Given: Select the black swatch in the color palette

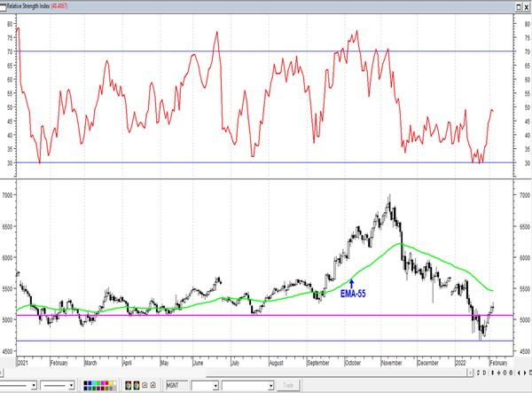Looking at the screenshot, I should [x=85, y=384].
